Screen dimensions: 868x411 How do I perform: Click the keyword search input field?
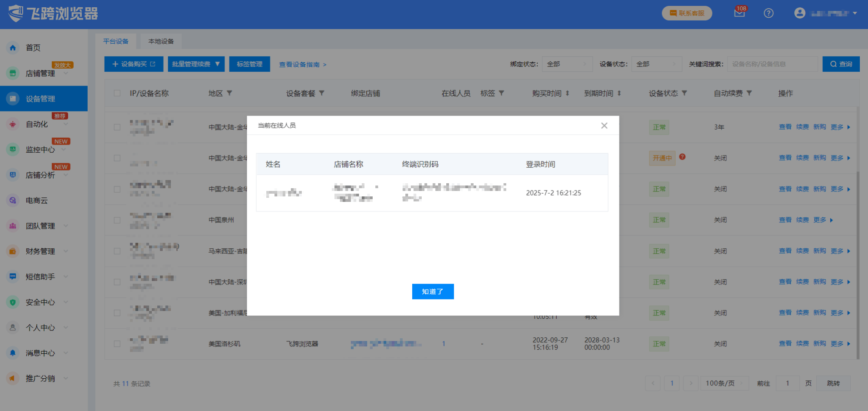click(772, 64)
